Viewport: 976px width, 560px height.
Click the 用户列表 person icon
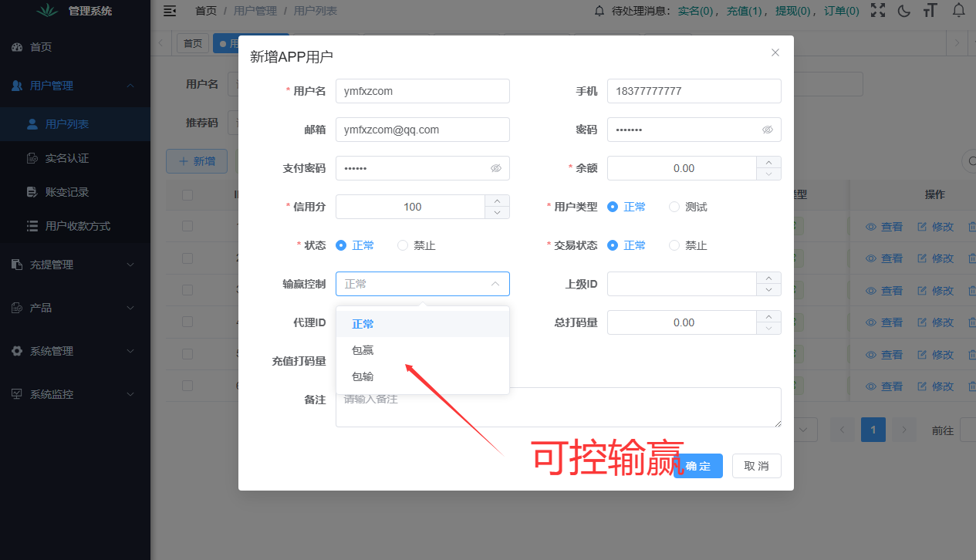[x=32, y=124]
